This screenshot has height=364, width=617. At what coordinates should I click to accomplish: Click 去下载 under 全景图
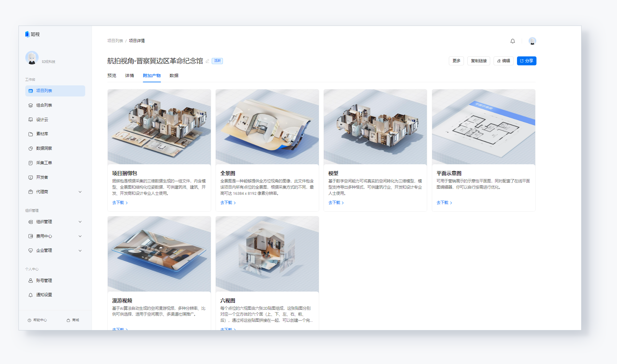pyautogui.click(x=228, y=203)
